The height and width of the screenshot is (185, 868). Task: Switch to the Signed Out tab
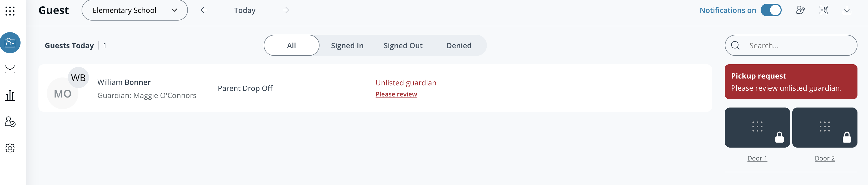click(x=403, y=46)
